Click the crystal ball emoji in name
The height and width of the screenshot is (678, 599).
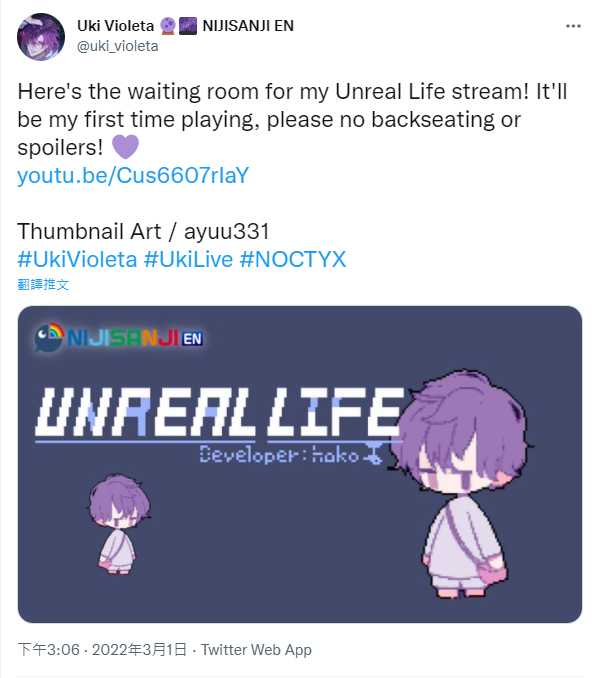click(168, 26)
